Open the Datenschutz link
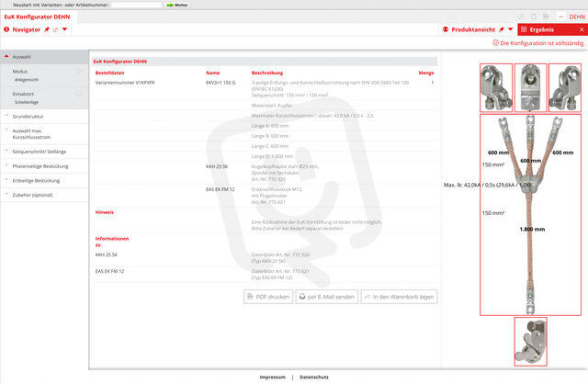This screenshot has width=588, height=384. (x=314, y=377)
